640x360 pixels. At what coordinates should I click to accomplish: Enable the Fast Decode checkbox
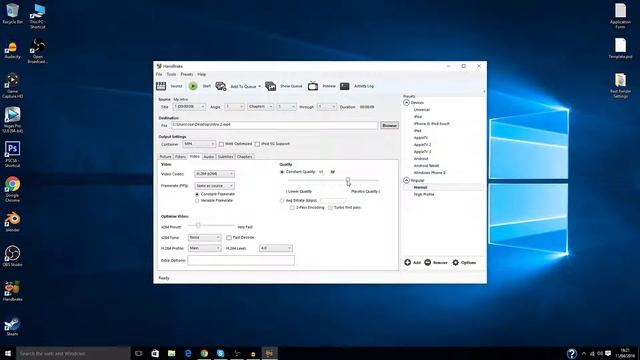pos(229,238)
